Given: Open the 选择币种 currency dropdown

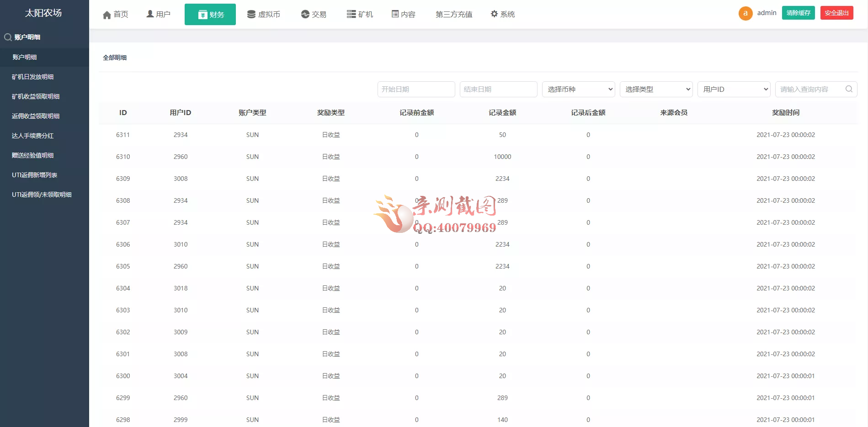Looking at the screenshot, I should (578, 89).
